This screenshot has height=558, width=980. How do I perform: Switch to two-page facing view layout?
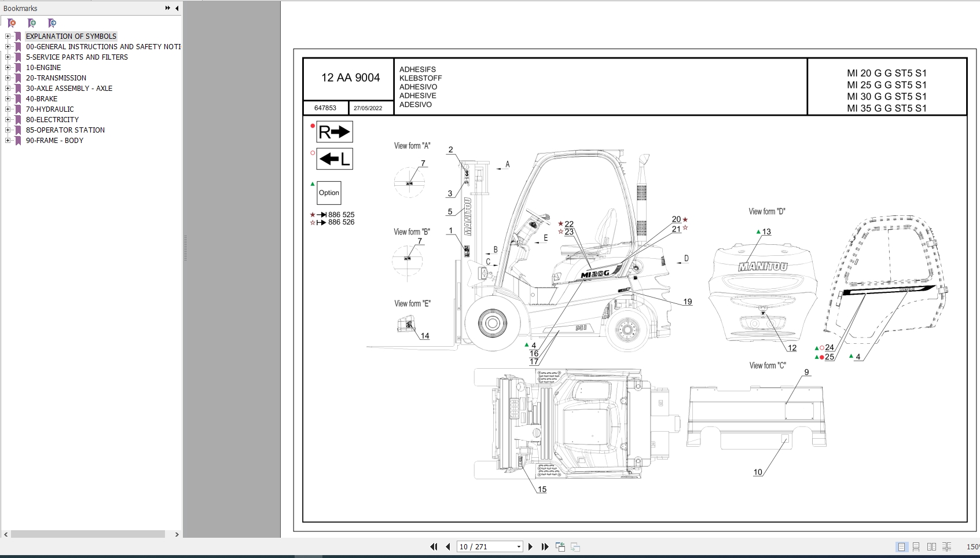click(x=931, y=546)
